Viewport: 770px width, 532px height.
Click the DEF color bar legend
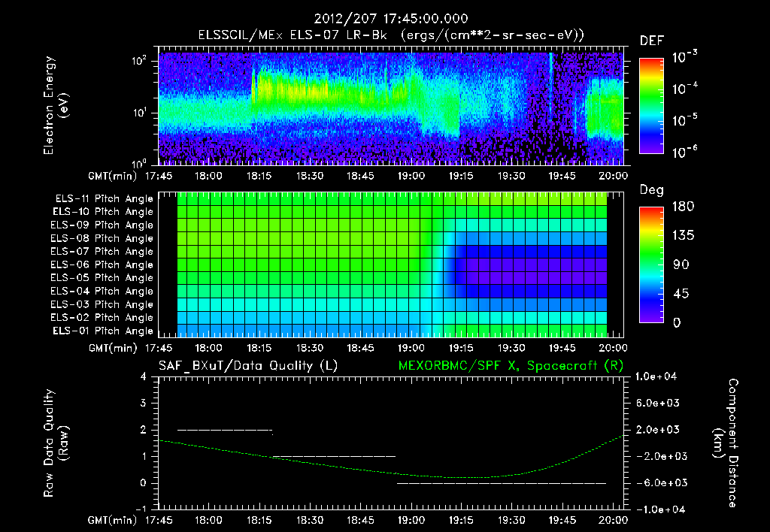click(x=651, y=106)
